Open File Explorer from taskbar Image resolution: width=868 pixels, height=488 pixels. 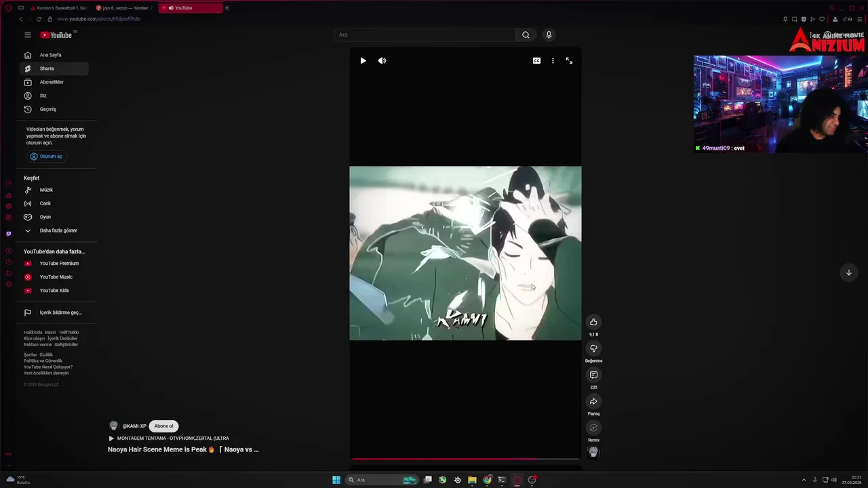pyautogui.click(x=472, y=480)
